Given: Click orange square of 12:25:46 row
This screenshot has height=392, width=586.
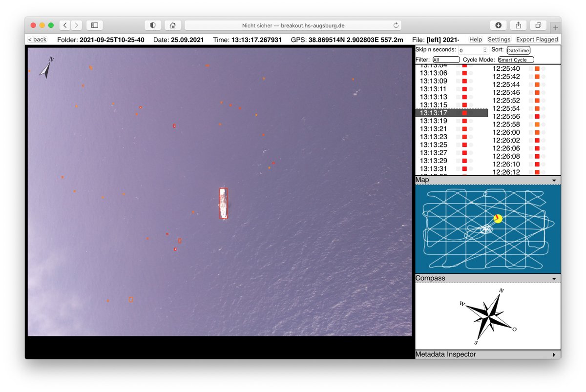Looking at the screenshot, I should (537, 93).
